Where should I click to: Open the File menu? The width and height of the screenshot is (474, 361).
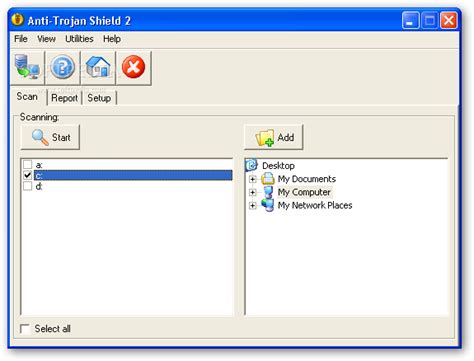(21, 39)
